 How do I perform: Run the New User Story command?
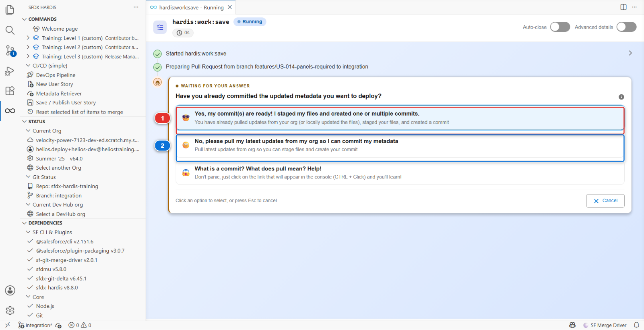coord(54,84)
